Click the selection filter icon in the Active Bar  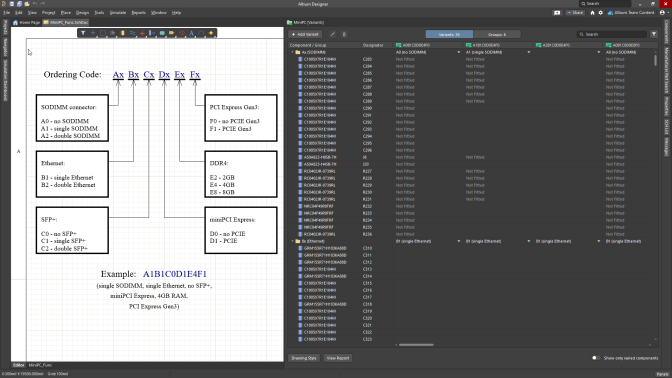point(83,33)
